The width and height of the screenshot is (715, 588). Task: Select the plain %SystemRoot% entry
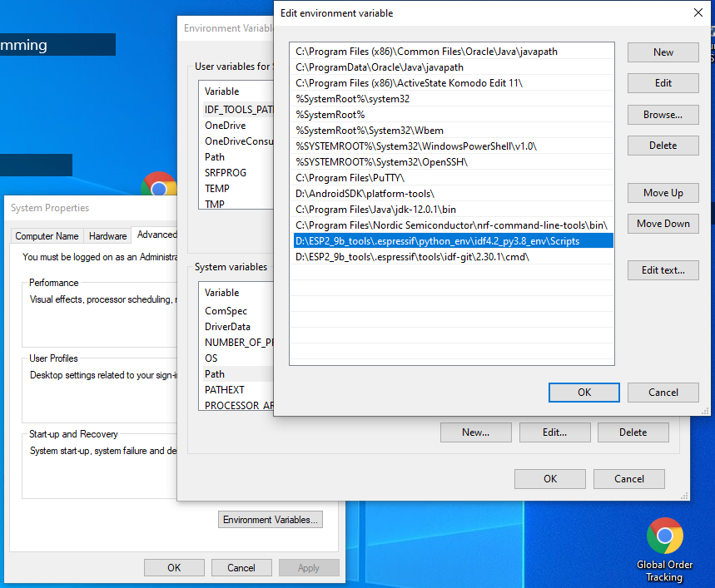(x=452, y=115)
